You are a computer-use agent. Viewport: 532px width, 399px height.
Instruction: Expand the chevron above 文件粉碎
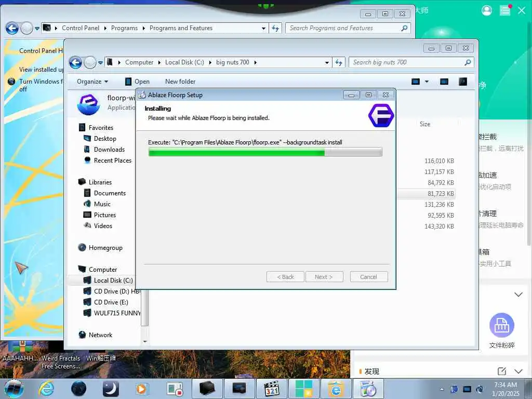(518, 294)
